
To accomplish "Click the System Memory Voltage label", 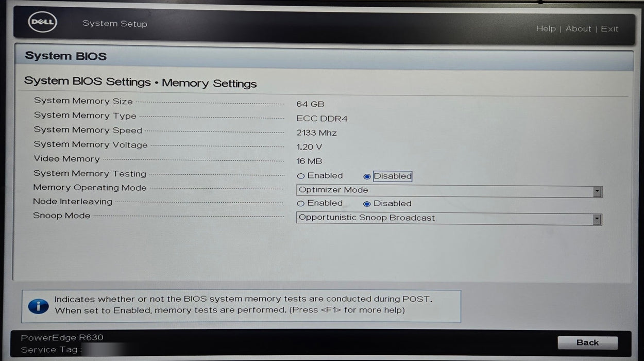I will (91, 145).
